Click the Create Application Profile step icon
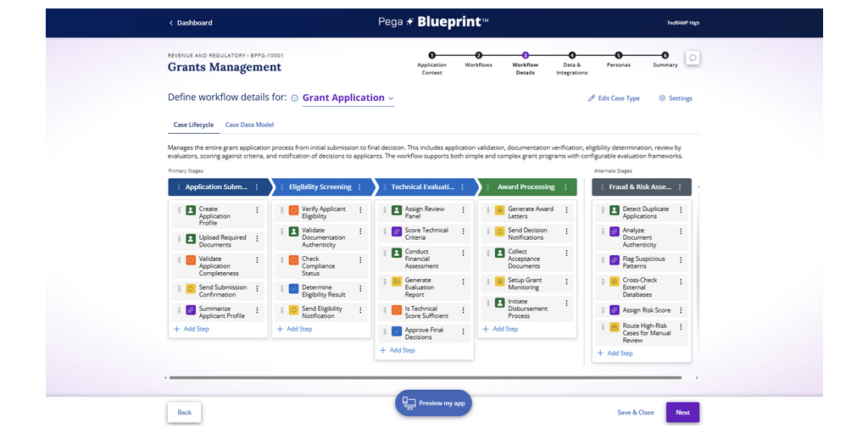 (191, 210)
